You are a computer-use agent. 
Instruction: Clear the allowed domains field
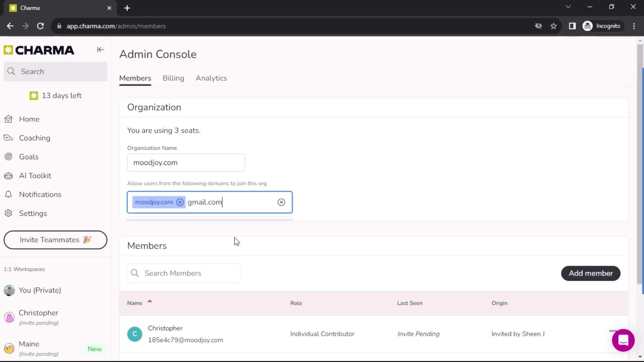(281, 202)
